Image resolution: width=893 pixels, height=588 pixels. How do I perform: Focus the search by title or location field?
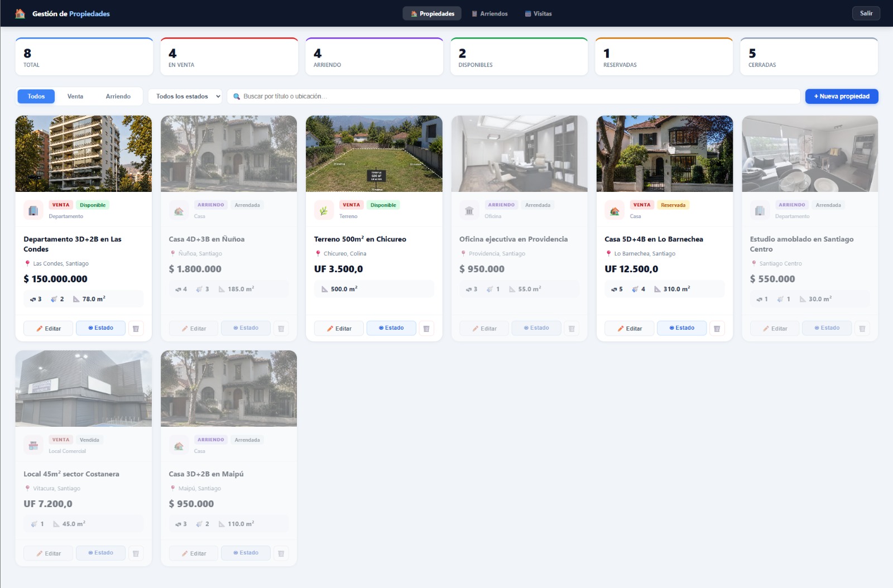point(513,97)
